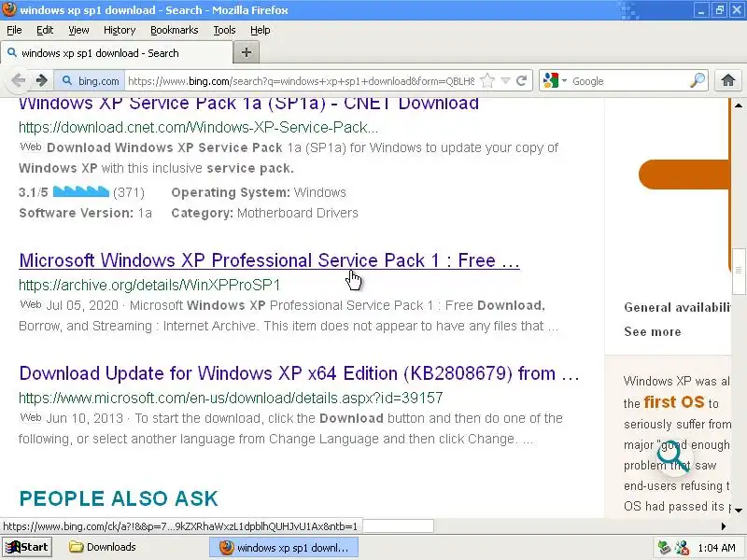Screen dimensions: 747x560
Task: Click the Firefox icon in the title bar
Action: (x=9, y=9)
